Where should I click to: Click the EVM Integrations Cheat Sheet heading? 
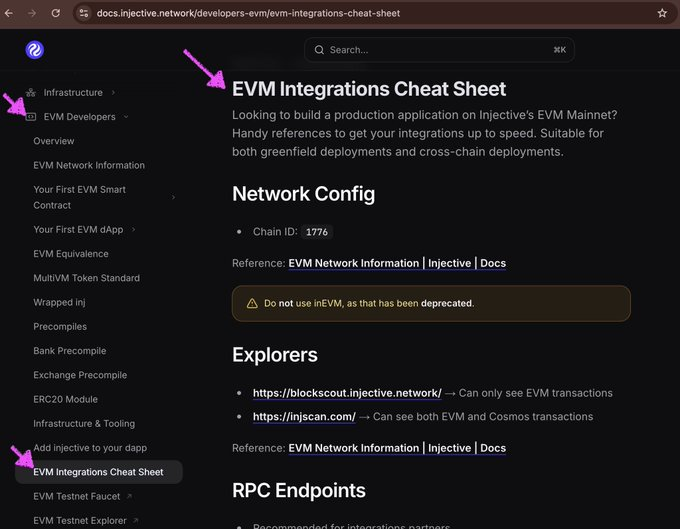[x=369, y=89]
